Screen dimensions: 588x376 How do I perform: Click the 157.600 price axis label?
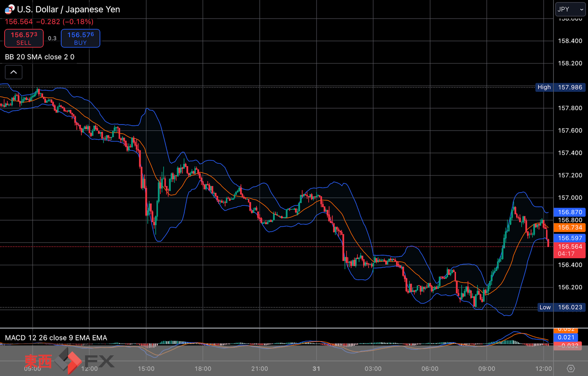(x=570, y=130)
